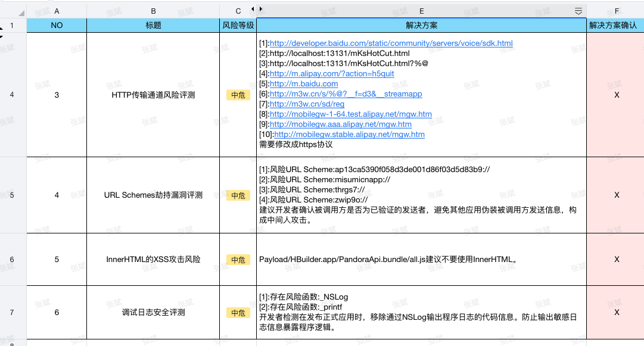Select the URL Schemes劫持漏洞评测 title cell
Image resolution: width=644 pixels, height=346 pixels.
pyautogui.click(x=153, y=195)
